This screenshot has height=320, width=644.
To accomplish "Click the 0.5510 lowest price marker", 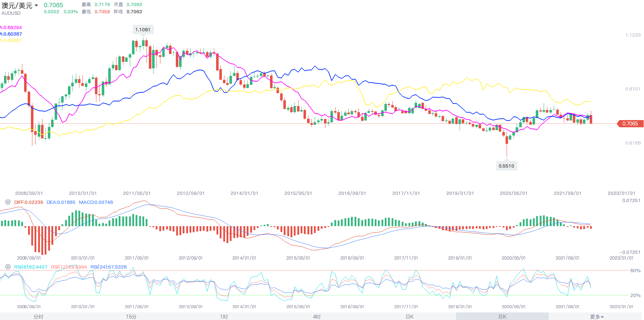I will (x=506, y=166).
